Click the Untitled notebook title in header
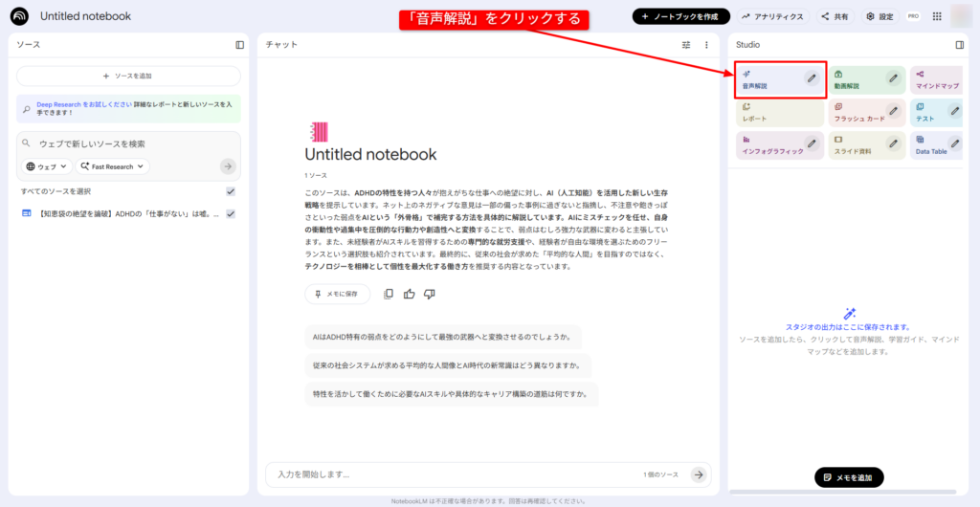 point(85,16)
